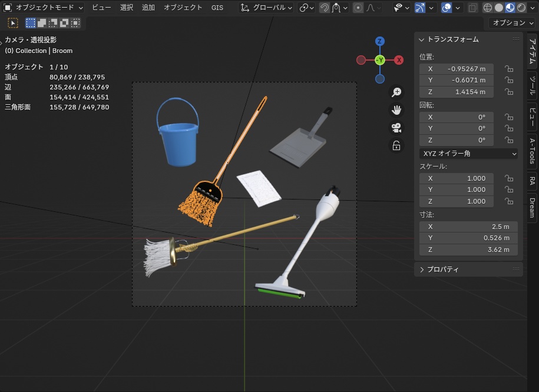The width and height of the screenshot is (539, 392).
Task: Choose the invert selection mode icon
Action: click(63, 23)
